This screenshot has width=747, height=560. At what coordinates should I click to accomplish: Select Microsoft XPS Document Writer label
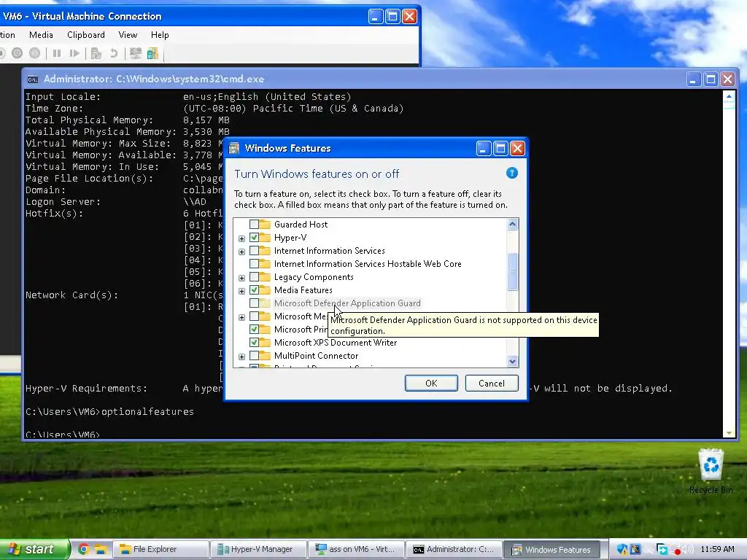point(336,343)
